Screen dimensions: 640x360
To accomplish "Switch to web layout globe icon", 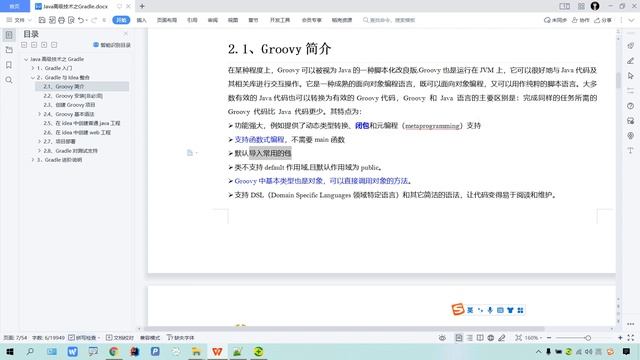I will pos(491,338).
